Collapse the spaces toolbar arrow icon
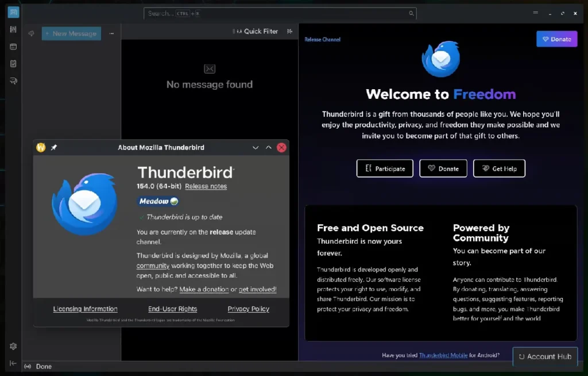This screenshot has width=588, height=376. tap(13, 363)
